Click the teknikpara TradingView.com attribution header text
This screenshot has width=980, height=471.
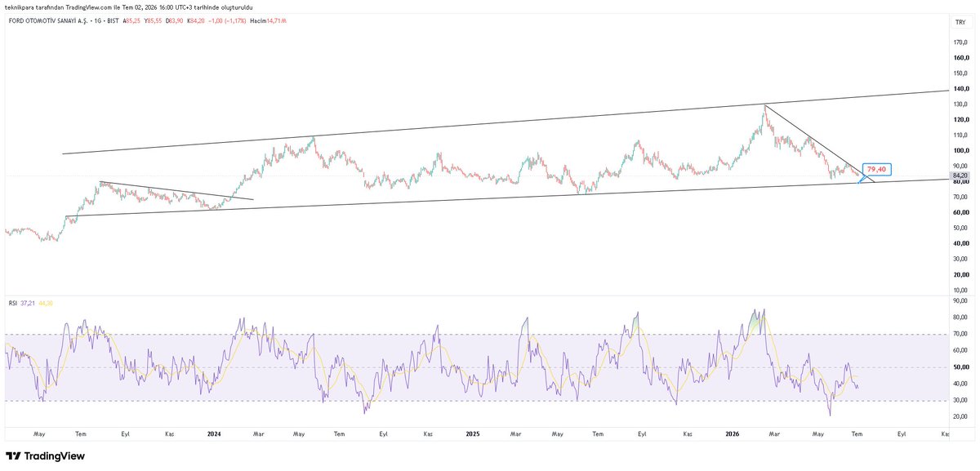coord(128,7)
